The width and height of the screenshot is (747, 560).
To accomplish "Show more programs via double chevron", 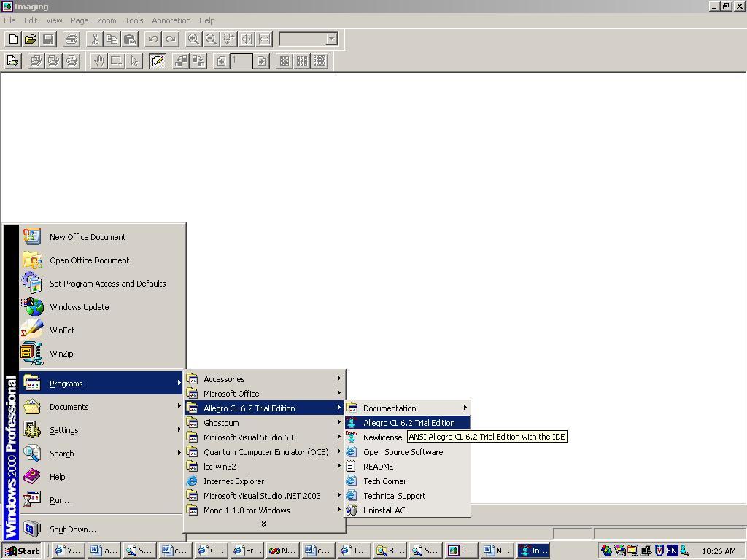I will pyautogui.click(x=263, y=524).
